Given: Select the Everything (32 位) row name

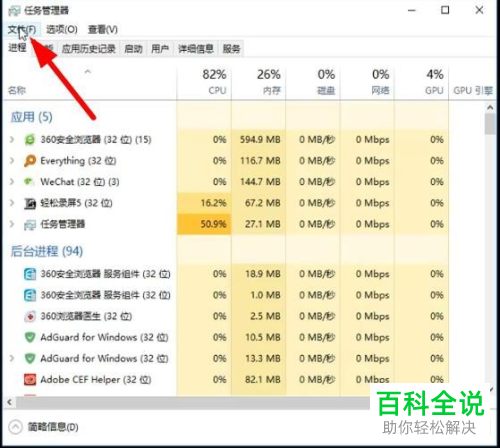Looking at the screenshot, I should [x=78, y=161].
